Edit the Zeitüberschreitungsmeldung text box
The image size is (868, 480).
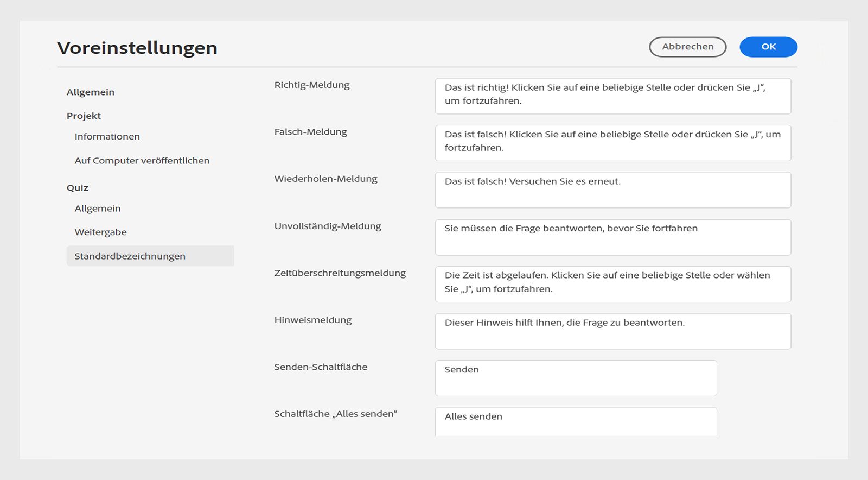612,284
